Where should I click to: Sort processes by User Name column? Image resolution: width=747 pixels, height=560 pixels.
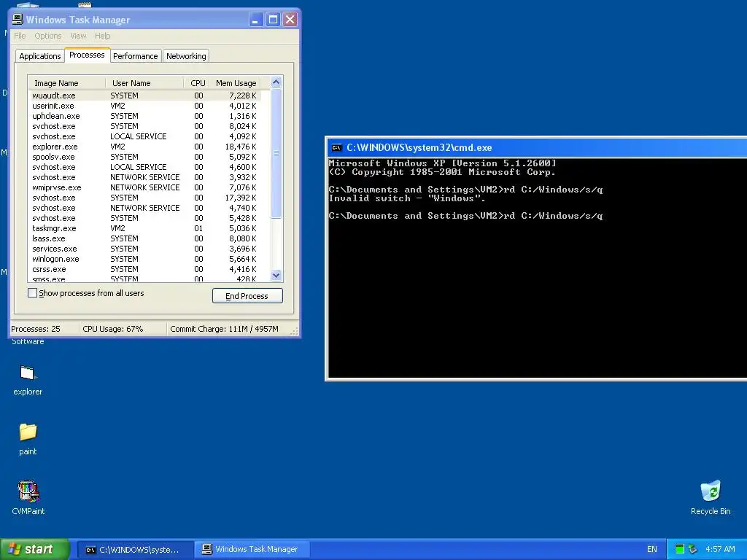(x=144, y=83)
